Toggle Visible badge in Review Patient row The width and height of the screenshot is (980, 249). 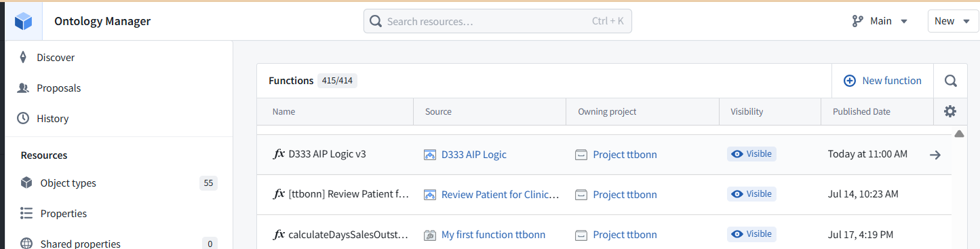click(x=751, y=194)
